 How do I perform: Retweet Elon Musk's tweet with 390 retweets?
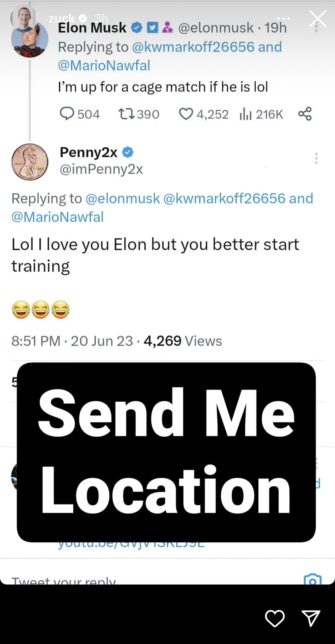[126, 114]
